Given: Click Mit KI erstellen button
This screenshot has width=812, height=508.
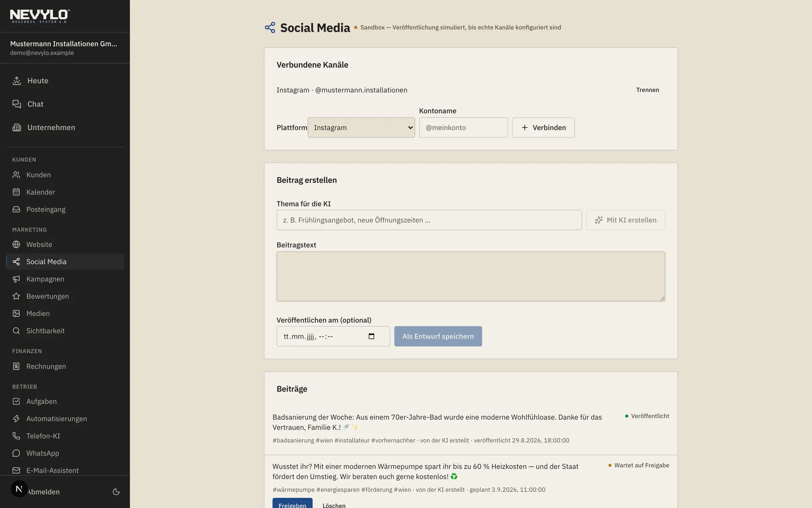Looking at the screenshot, I should tap(625, 220).
